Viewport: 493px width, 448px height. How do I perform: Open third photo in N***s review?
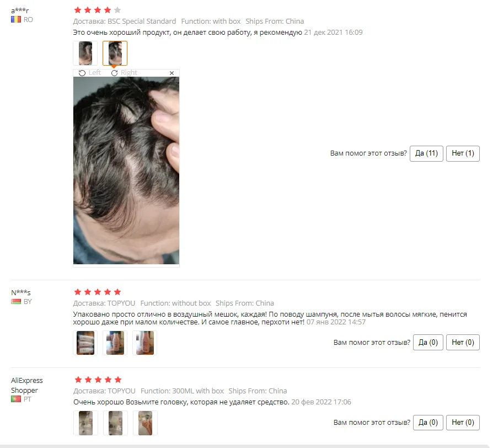point(144,343)
